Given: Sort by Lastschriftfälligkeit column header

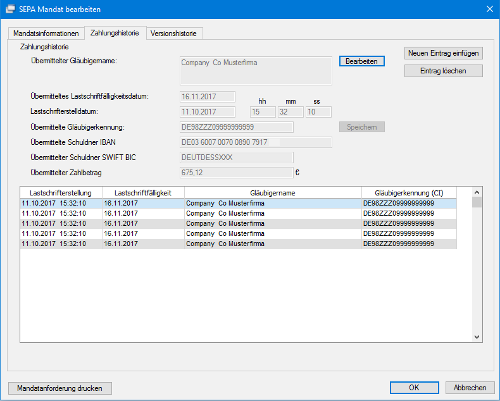Looking at the screenshot, I should tap(143, 193).
